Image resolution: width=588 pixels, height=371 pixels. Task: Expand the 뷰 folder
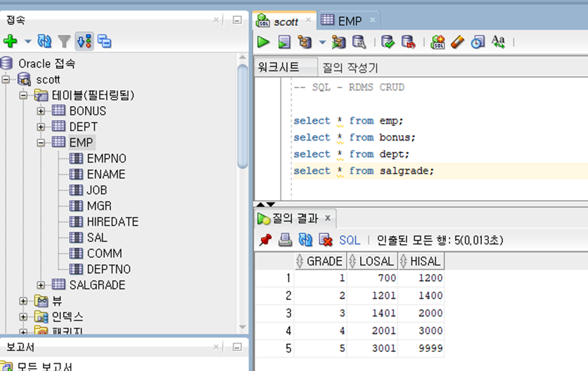click(x=23, y=301)
